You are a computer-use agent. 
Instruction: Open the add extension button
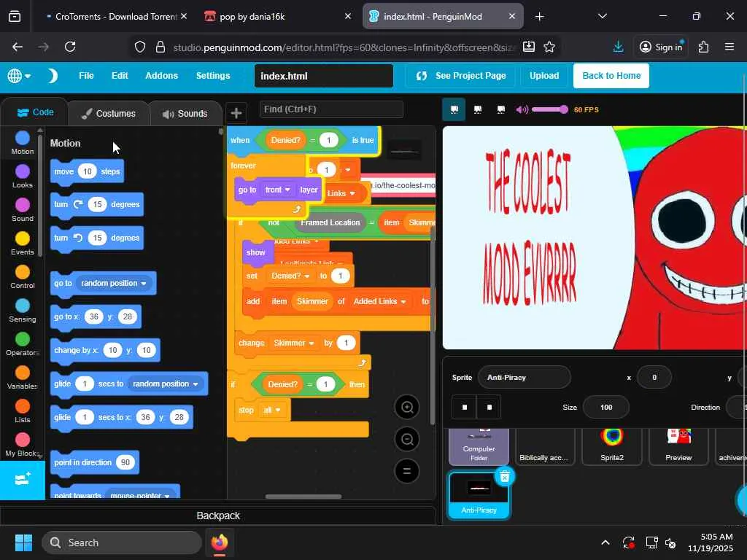click(x=23, y=480)
